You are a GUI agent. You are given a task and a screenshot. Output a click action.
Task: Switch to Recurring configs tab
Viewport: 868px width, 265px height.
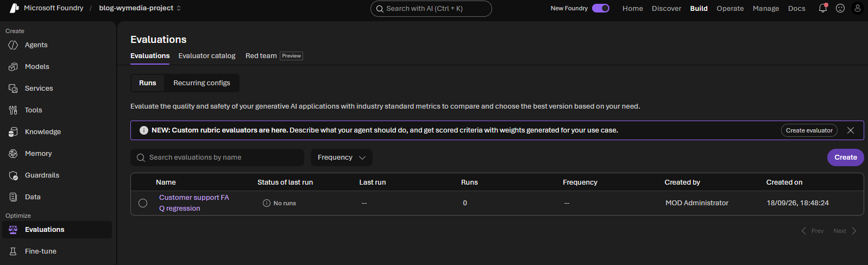(x=202, y=83)
